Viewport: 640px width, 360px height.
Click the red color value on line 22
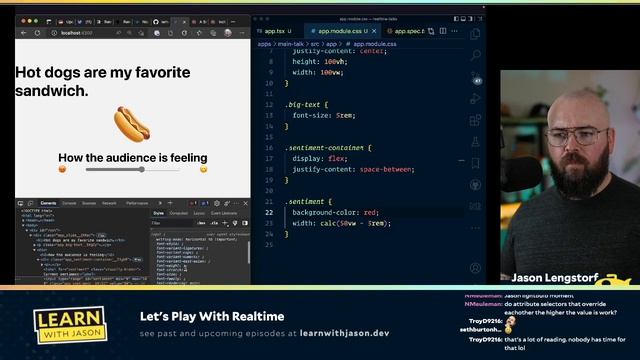pyautogui.click(x=370, y=213)
